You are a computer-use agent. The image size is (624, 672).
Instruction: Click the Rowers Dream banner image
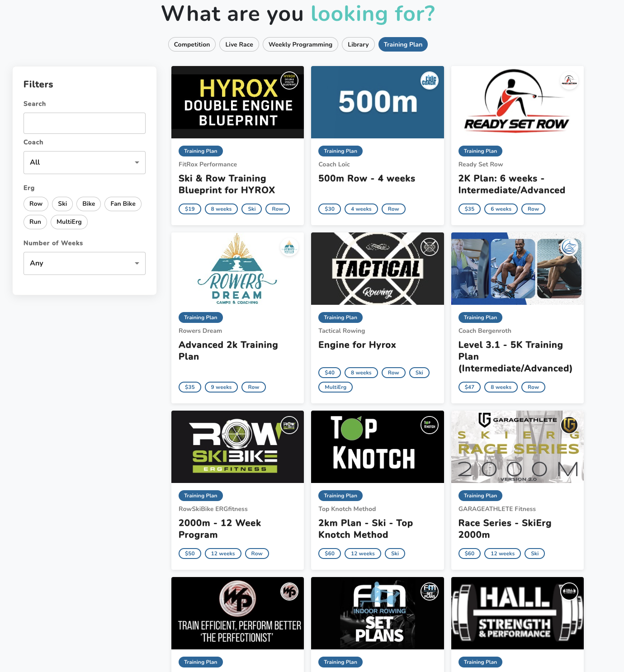(237, 269)
